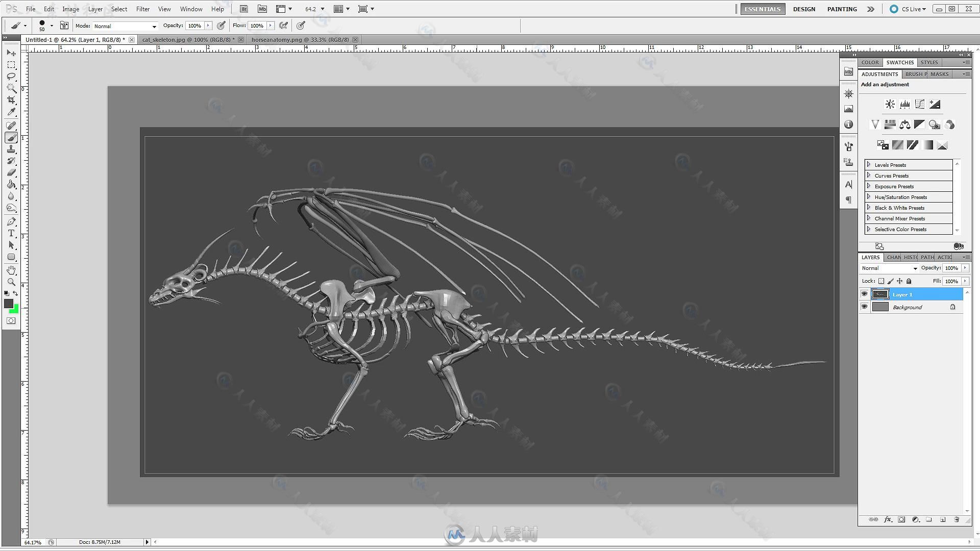Open the Opacity slider popup in options bar

[x=208, y=26]
